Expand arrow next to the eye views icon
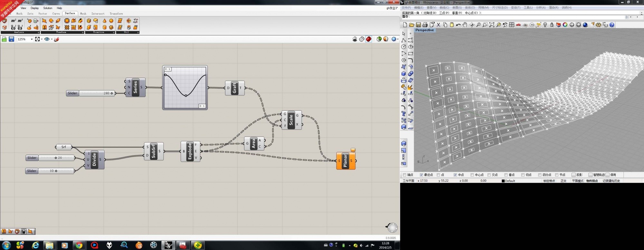644x250 pixels. click(x=51, y=39)
